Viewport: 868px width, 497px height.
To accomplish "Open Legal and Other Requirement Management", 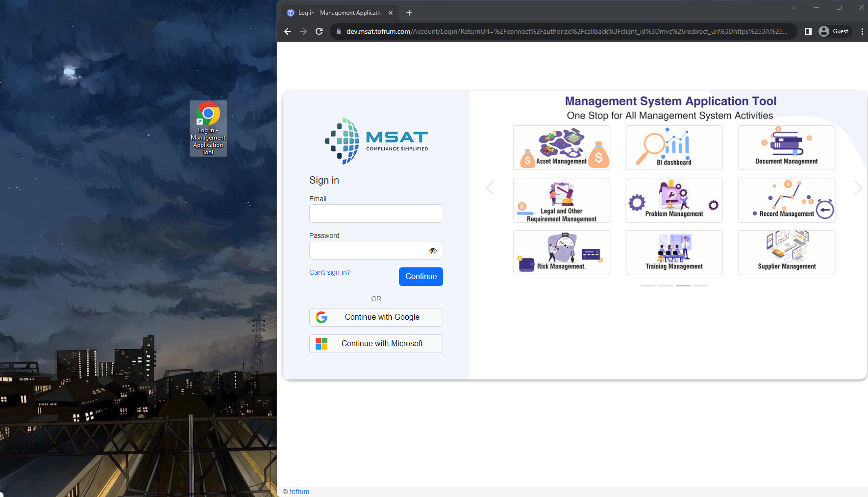I will pyautogui.click(x=561, y=200).
